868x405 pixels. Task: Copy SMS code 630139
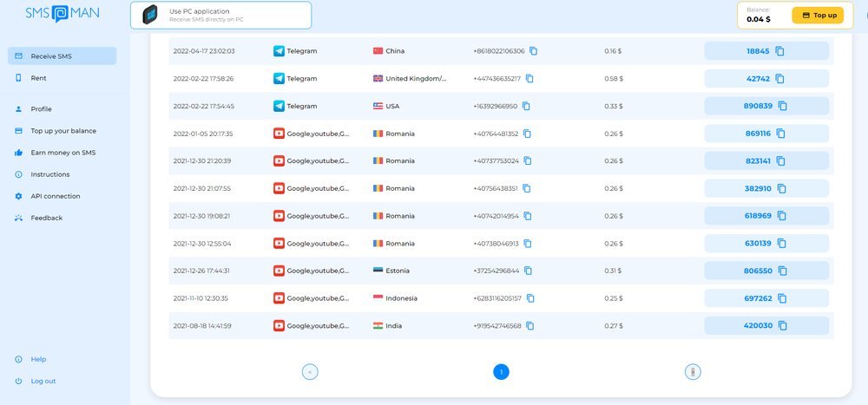click(x=782, y=244)
